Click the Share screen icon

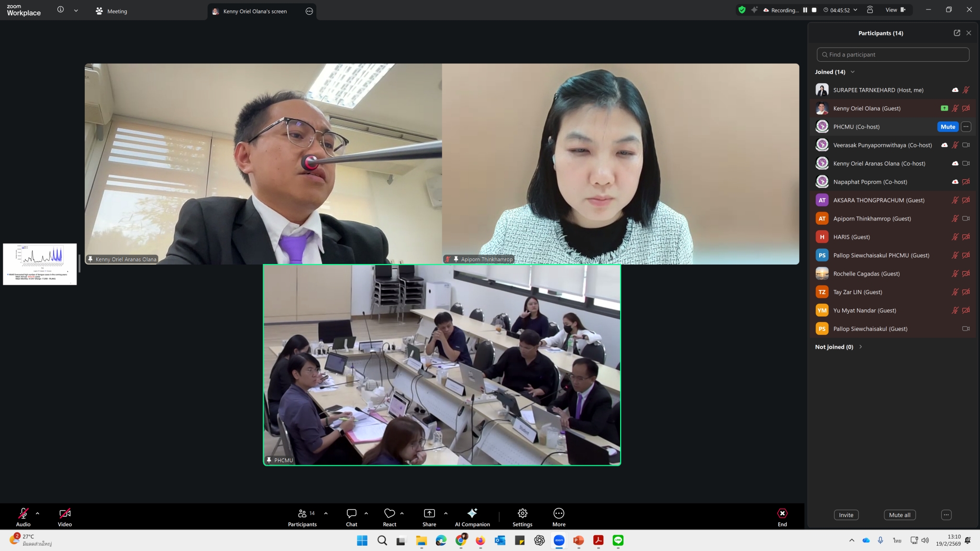tap(429, 513)
